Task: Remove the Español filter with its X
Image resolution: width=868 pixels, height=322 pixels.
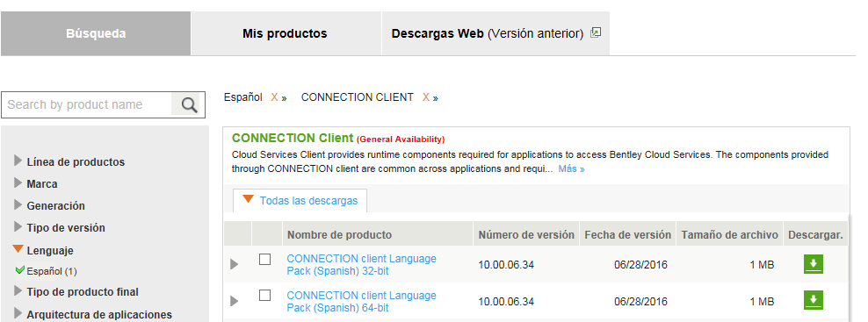Action: pos(274,97)
